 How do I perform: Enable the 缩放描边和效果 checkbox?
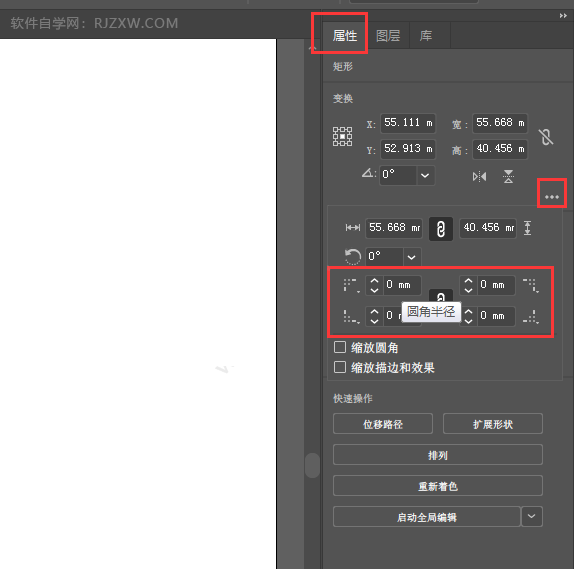pyautogui.click(x=340, y=367)
